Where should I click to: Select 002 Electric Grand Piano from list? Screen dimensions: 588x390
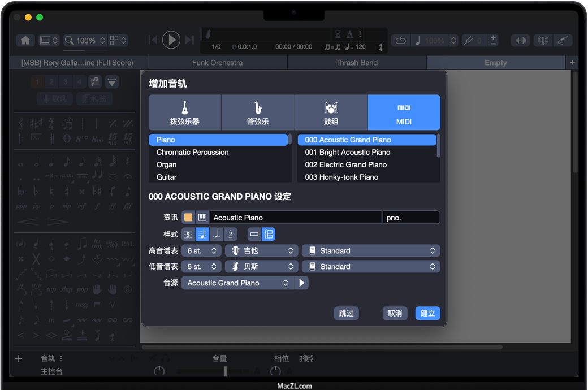(346, 164)
